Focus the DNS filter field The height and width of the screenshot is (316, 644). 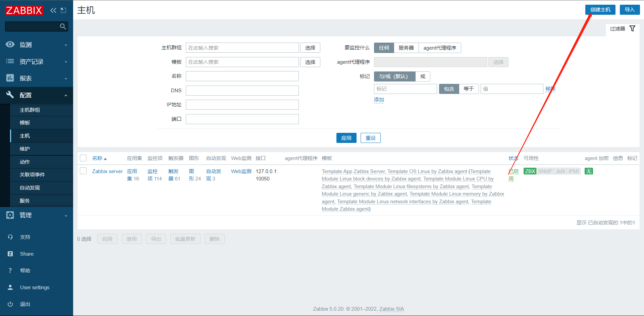pos(242,91)
